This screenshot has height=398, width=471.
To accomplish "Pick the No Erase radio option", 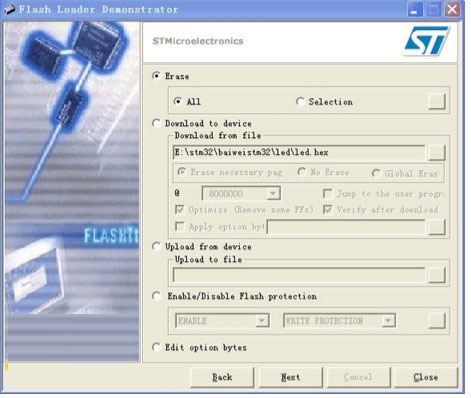I will pyautogui.click(x=301, y=172).
